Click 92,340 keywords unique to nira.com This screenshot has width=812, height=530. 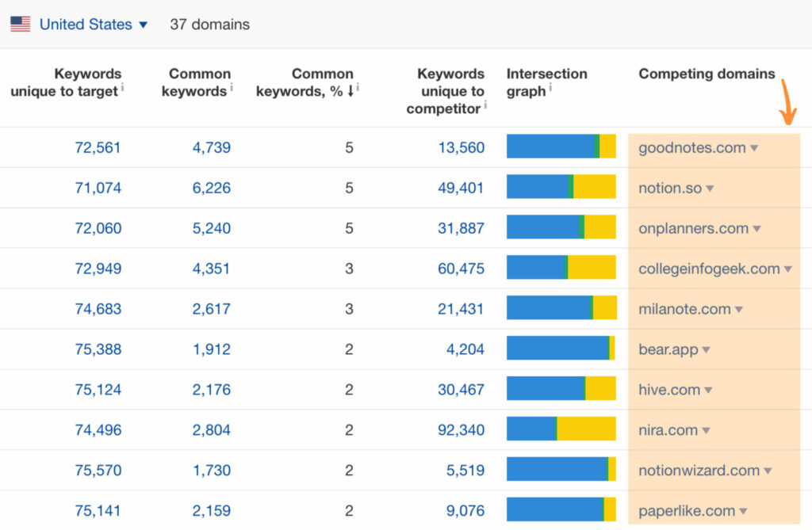[x=461, y=430]
